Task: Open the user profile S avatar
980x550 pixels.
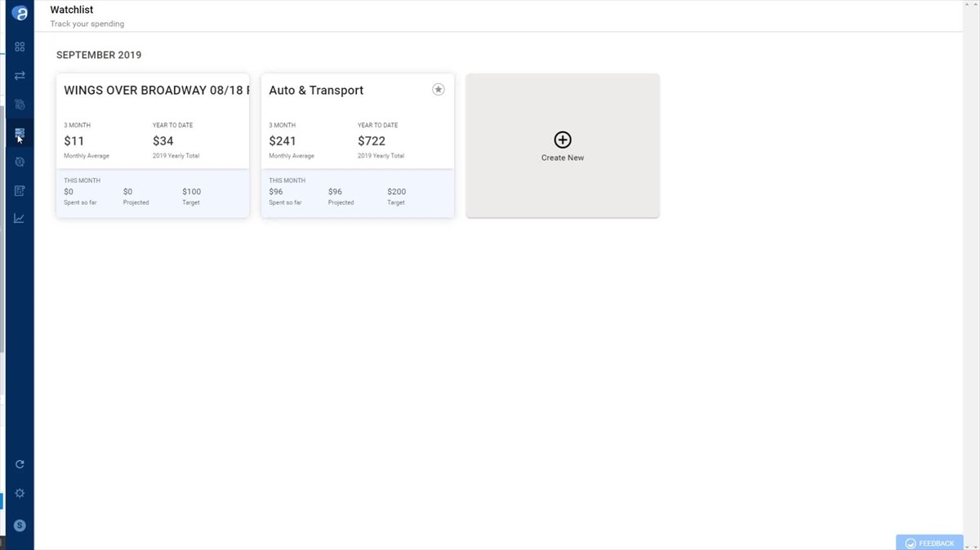Action: [x=20, y=526]
